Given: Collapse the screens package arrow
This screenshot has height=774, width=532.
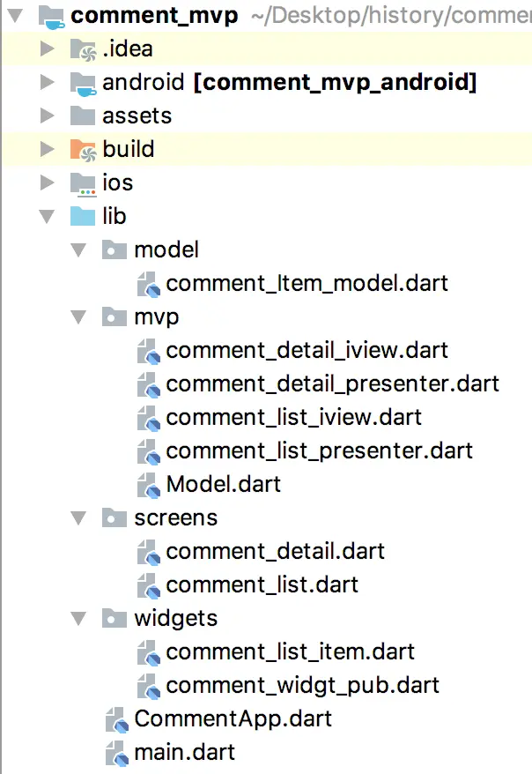Looking at the screenshot, I should [x=79, y=517].
